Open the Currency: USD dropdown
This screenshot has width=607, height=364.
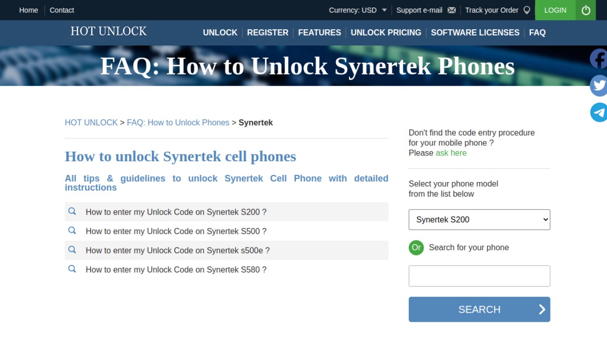click(358, 10)
